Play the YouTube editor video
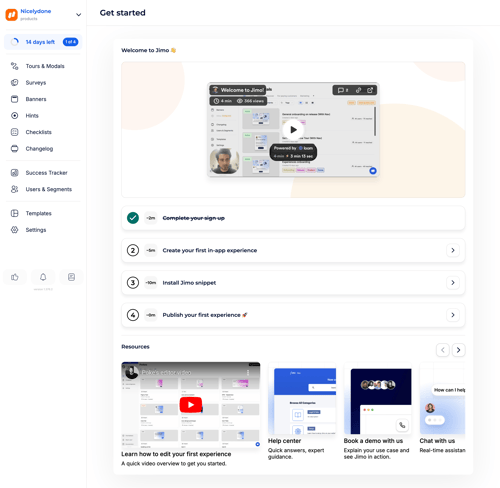 tap(191, 405)
